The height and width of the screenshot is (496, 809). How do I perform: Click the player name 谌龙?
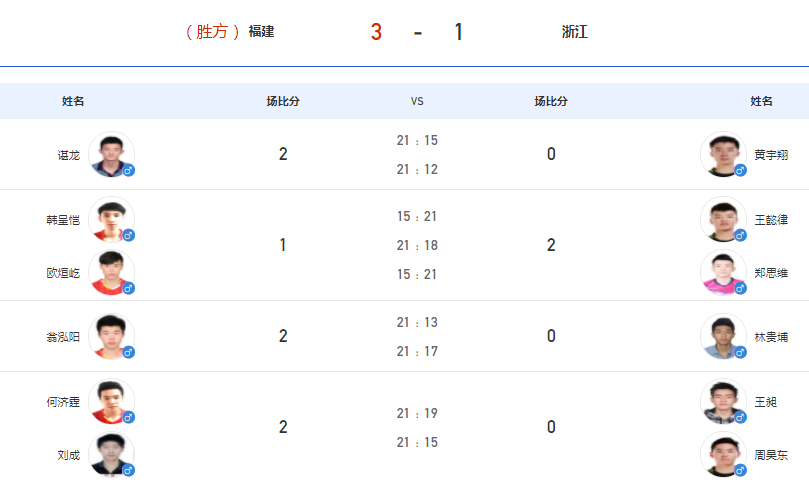[x=69, y=155]
